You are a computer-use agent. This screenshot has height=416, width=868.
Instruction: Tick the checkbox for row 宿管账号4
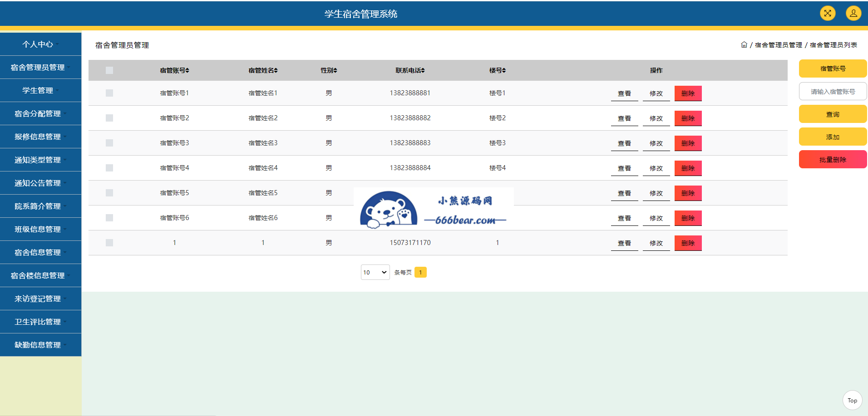click(x=109, y=168)
